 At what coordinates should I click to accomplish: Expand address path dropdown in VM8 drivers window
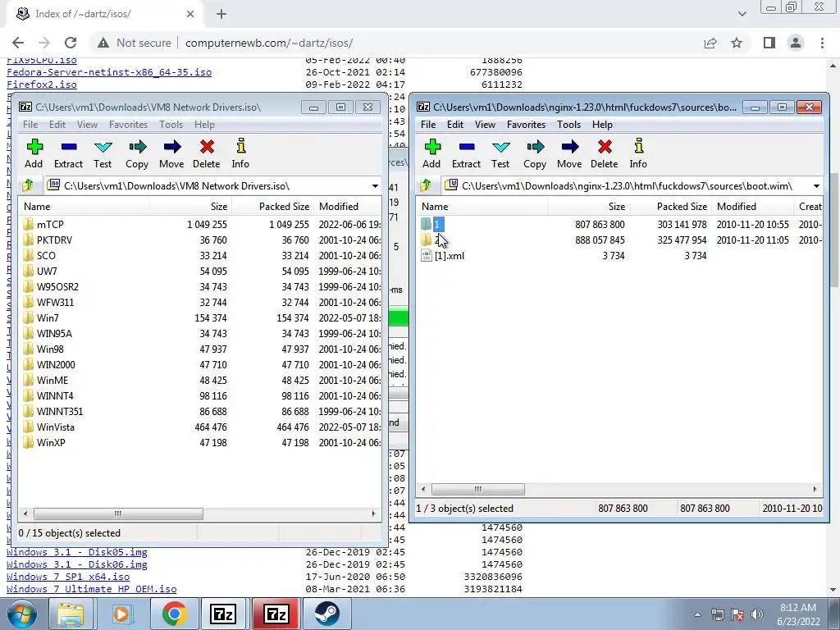(x=375, y=186)
